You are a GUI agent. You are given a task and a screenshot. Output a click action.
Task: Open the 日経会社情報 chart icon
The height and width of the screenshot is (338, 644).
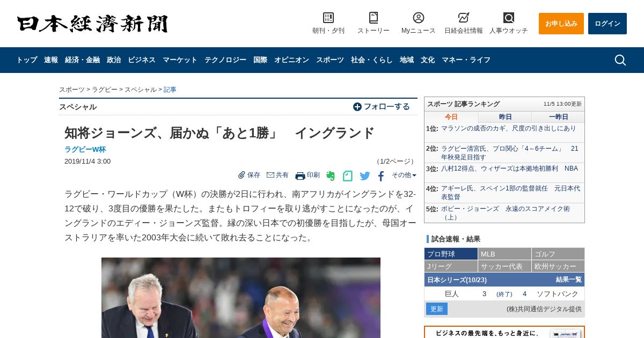464,18
